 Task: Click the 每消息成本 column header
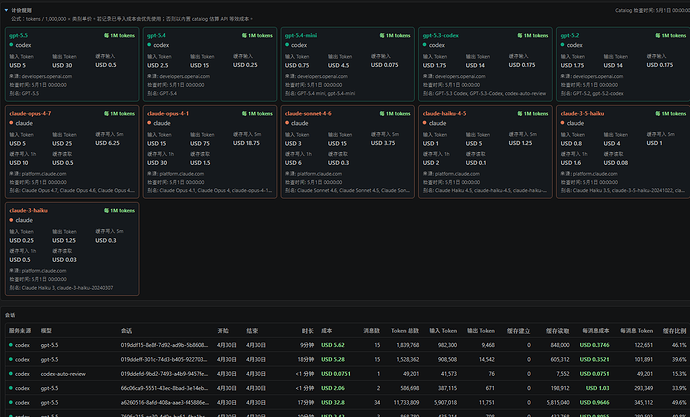pos(596,330)
